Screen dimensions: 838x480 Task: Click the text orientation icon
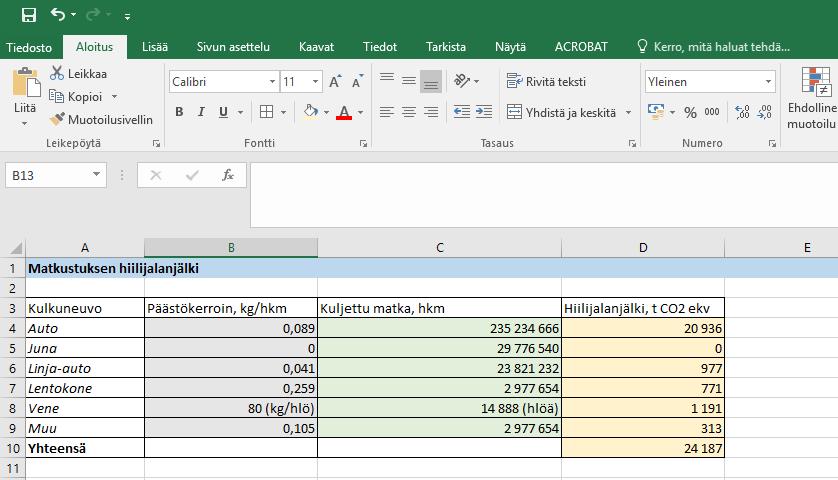click(x=462, y=81)
